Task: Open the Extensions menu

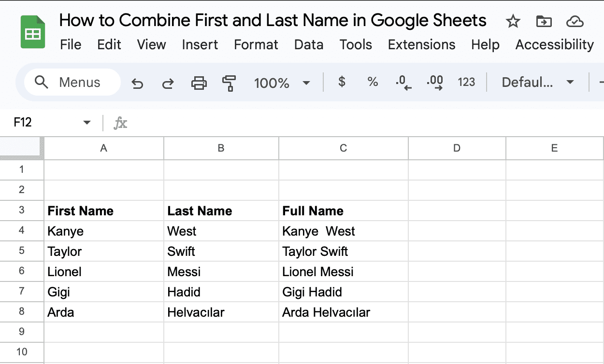Action: point(421,45)
